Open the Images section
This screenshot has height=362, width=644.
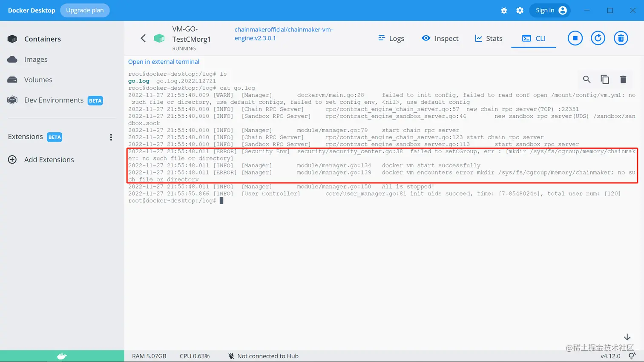36,59
